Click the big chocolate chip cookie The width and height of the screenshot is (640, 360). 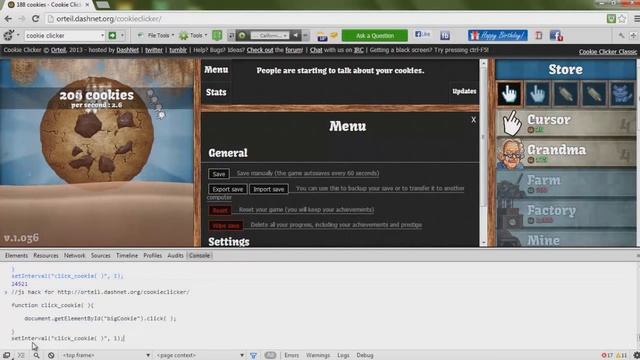[97, 135]
